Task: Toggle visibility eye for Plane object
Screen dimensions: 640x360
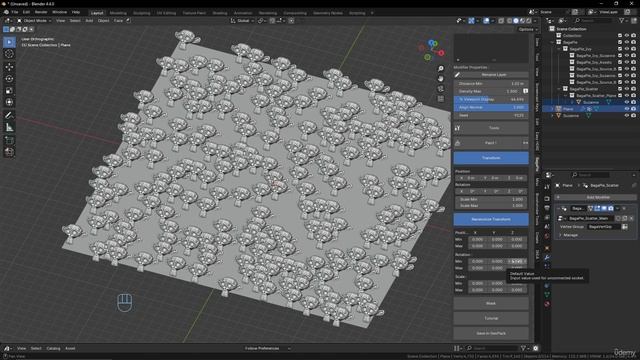Action: (627, 109)
